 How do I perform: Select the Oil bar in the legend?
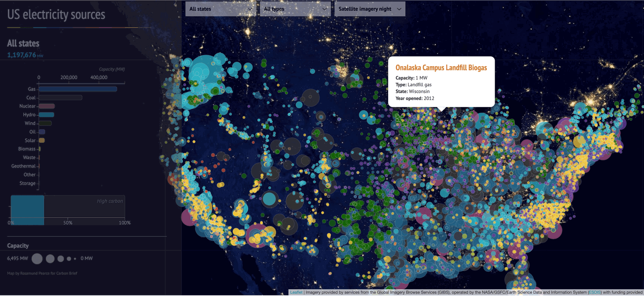pos(42,131)
